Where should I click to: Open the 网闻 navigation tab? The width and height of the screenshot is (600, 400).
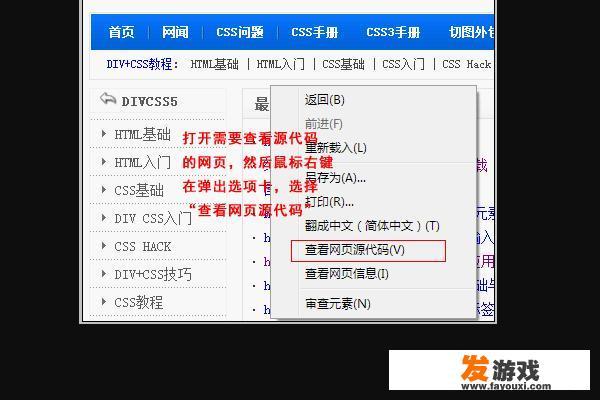point(175,32)
